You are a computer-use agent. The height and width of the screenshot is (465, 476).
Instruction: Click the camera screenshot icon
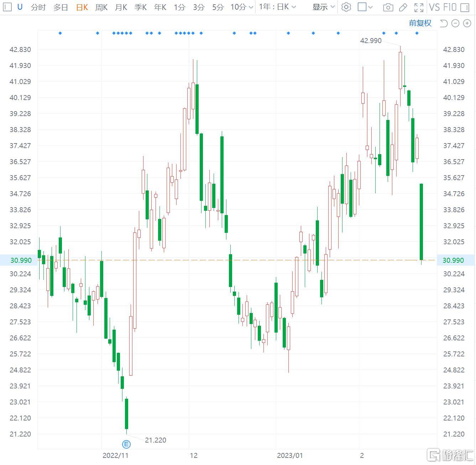(388, 7)
